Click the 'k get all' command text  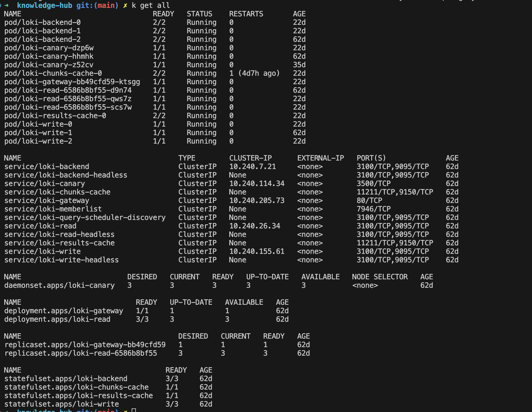point(151,5)
